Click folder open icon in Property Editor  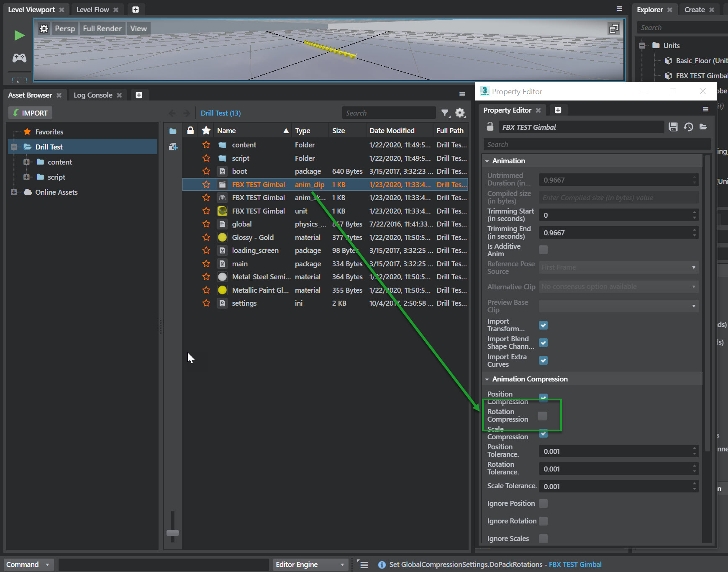[x=704, y=127]
